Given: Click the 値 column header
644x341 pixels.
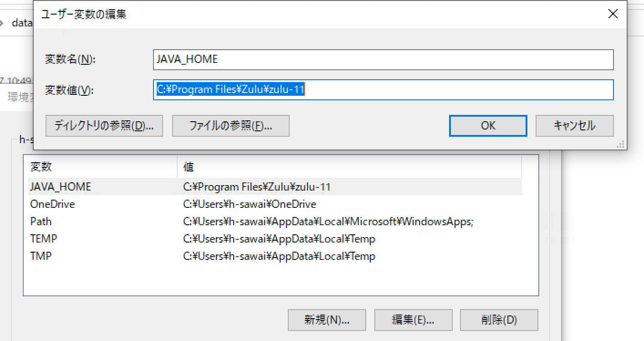Looking at the screenshot, I should coord(349,166).
